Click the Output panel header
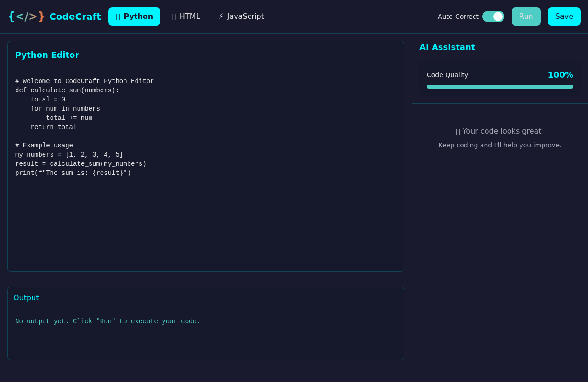This screenshot has width=588, height=382. (x=26, y=298)
